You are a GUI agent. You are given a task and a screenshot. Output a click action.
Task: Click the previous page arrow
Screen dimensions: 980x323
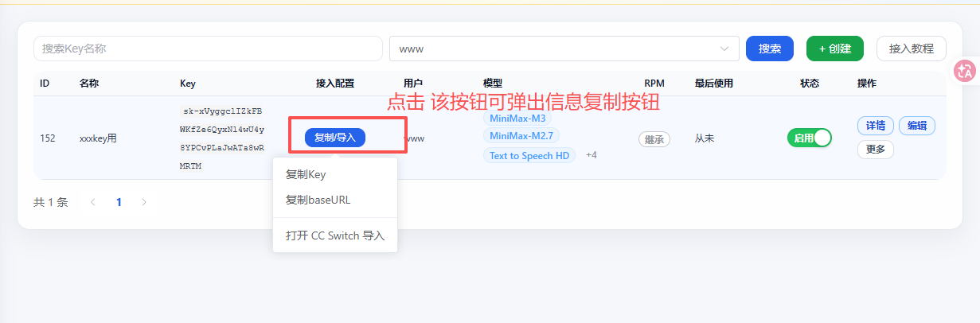click(93, 202)
